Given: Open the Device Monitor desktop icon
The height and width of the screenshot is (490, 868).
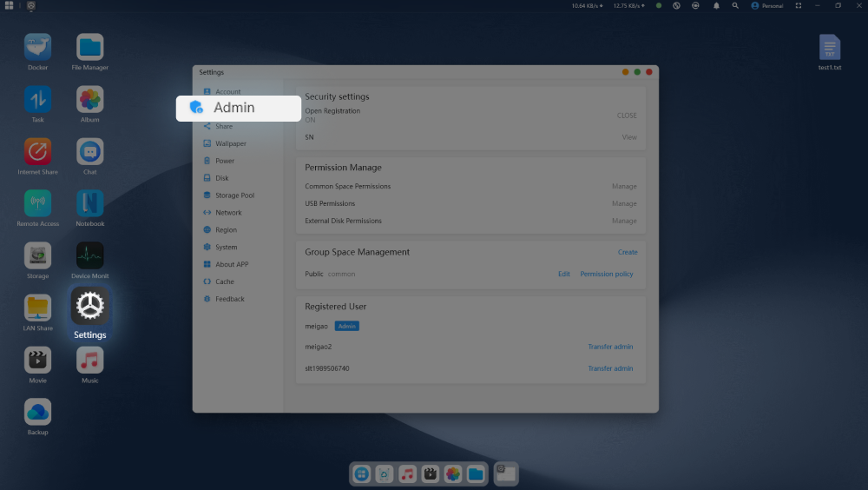Looking at the screenshot, I should click(89, 256).
